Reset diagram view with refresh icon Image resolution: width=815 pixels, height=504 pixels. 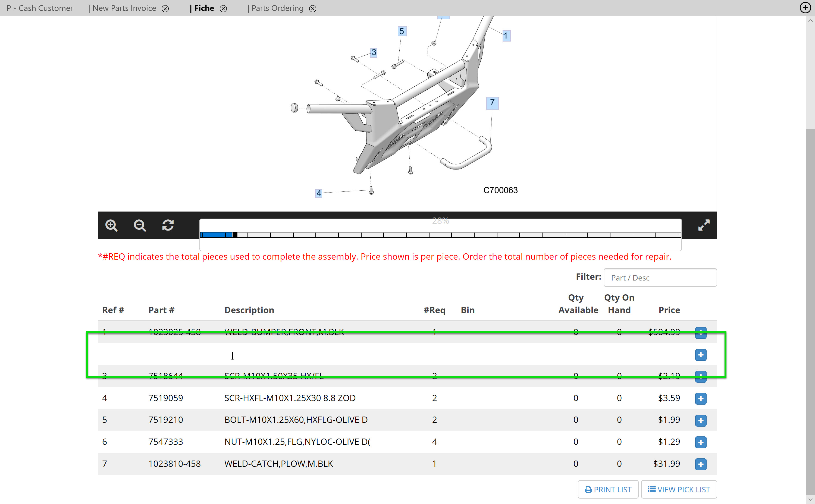pos(168,225)
